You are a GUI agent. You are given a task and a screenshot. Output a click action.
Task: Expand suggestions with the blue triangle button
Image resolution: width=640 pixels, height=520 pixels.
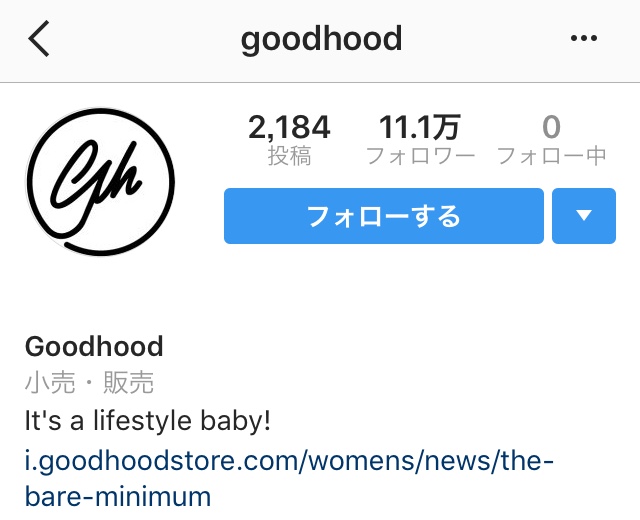(x=584, y=216)
